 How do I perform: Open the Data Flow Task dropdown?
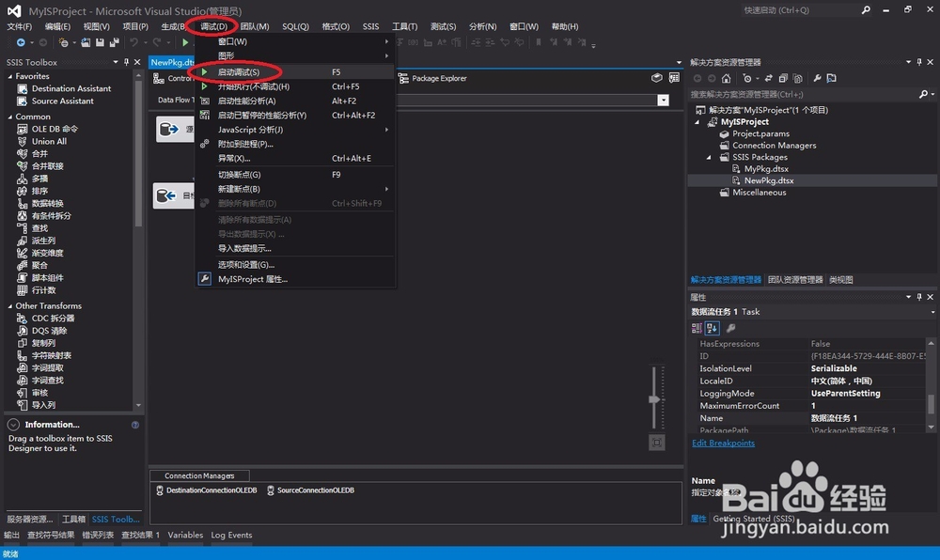663,100
